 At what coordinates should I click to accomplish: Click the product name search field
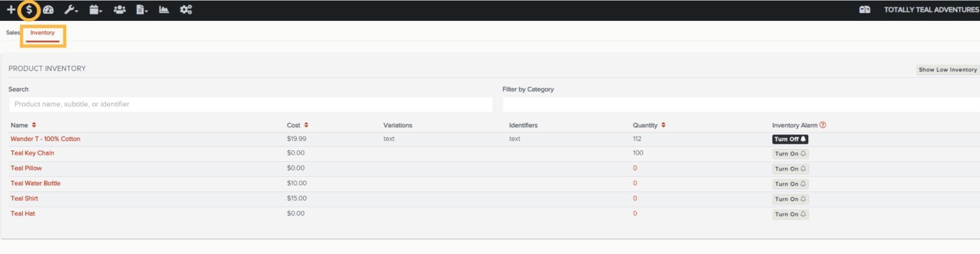251,104
